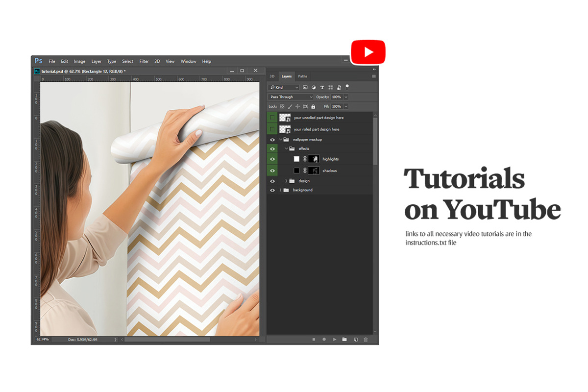
Task: Click the wallpaper mockup folder icon
Action: tap(287, 140)
